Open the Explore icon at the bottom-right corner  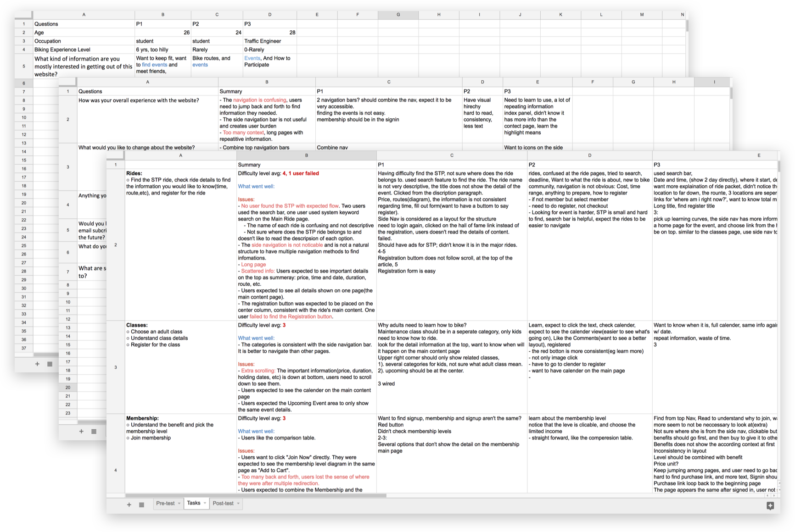coord(770,505)
